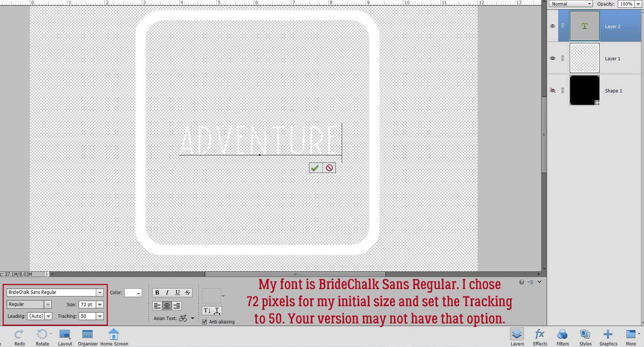Click the horizontal canvas scrollbar

tap(295, 274)
